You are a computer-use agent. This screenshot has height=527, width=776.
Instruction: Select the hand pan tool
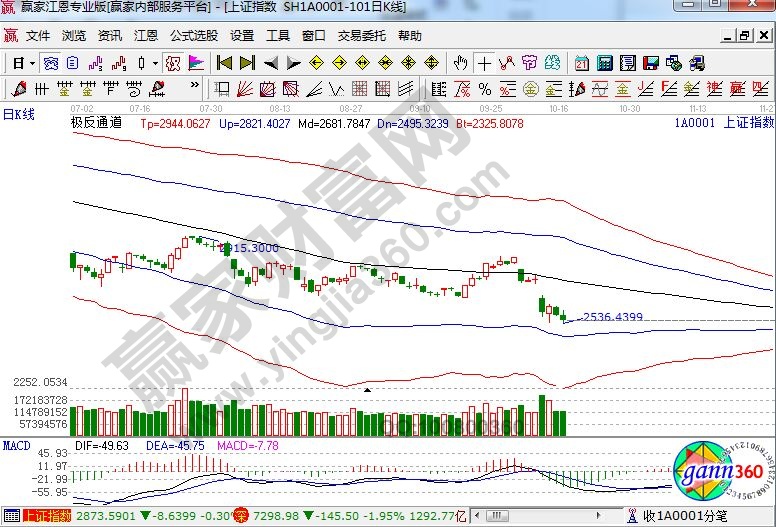coord(461,62)
